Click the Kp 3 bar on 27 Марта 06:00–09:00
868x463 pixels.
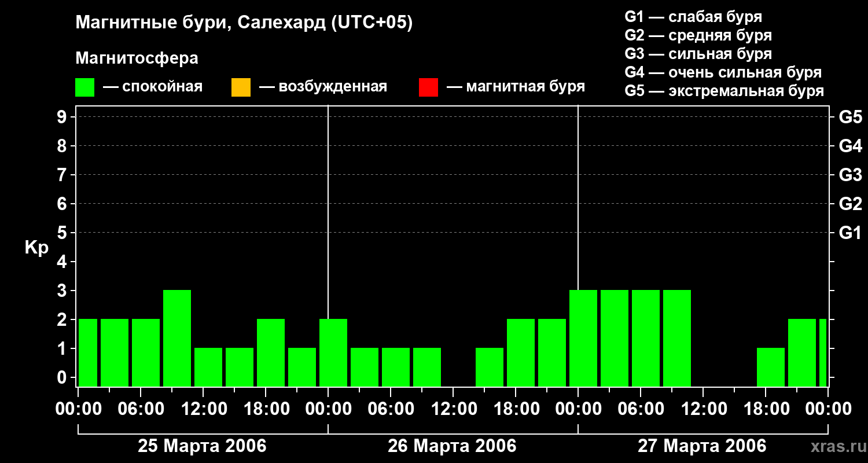(646, 338)
